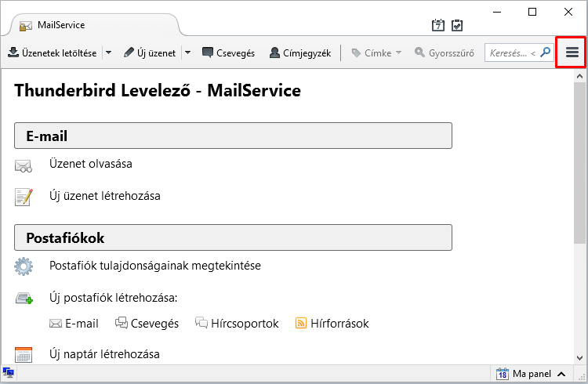Expand the Új üzenet dropdown arrow
Viewport: 588px width, 384px height.
pyautogui.click(x=188, y=53)
